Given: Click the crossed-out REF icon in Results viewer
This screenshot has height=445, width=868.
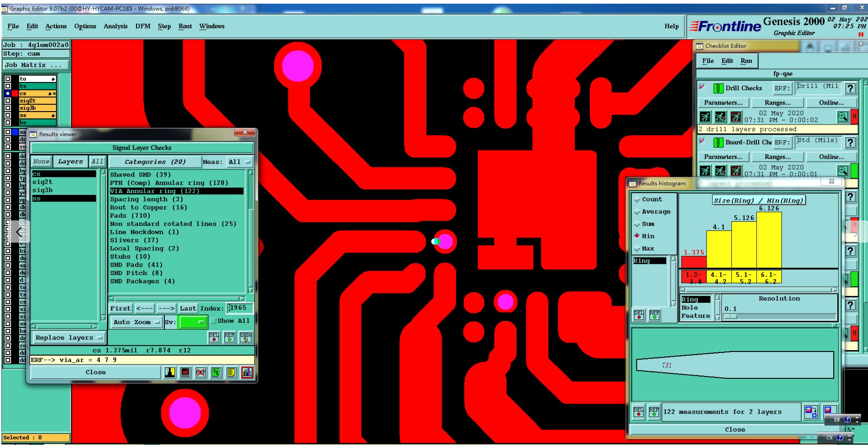Looking at the screenshot, I should (200, 372).
